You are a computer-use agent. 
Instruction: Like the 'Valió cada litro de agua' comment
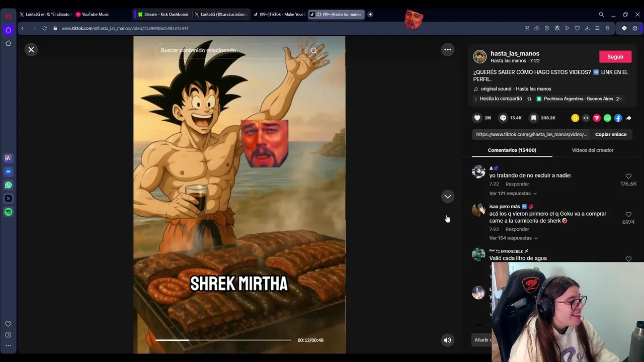(628, 259)
